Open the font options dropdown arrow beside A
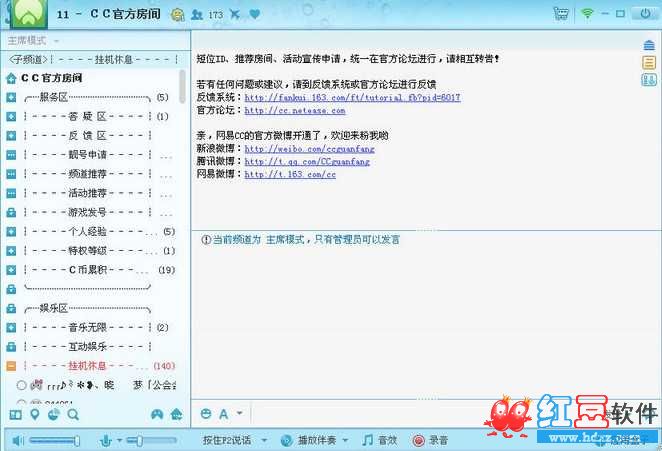 (239, 413)
